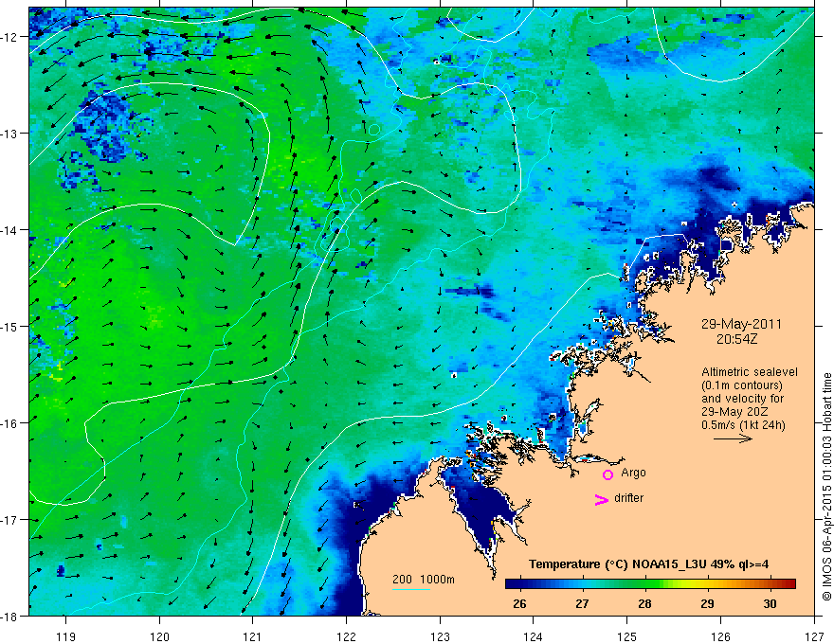Image resolution: width=834 pixels, height=644 pixels.
Task: Click the time label 20:54Z
Action: [x=736, y=338]
